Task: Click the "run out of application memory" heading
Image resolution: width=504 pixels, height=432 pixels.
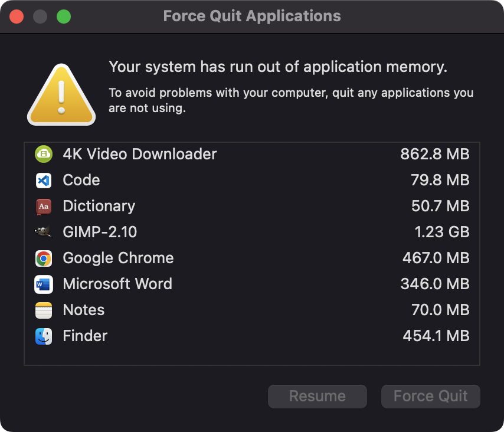Action: point(278,67)
